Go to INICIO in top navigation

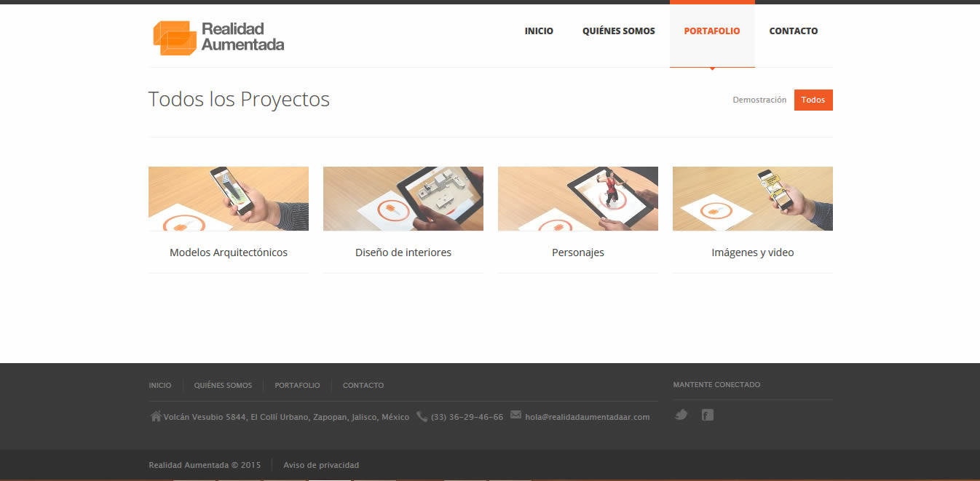click(539, 31)
